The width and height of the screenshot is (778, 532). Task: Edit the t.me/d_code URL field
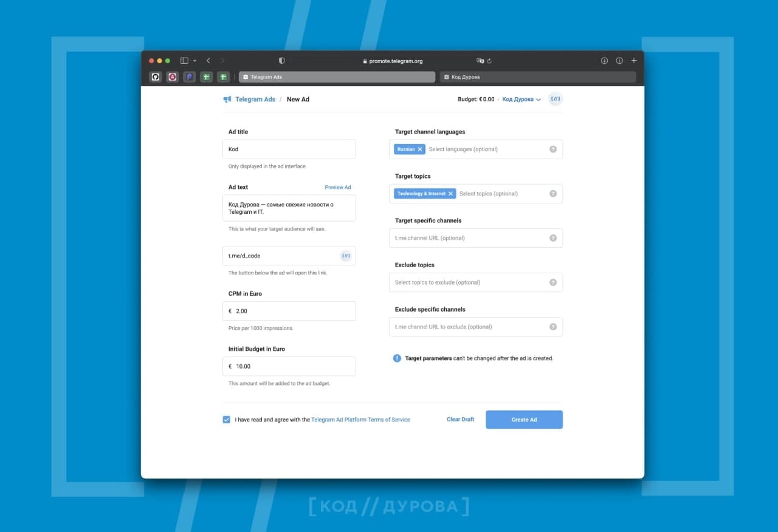(x=289, y=256)
